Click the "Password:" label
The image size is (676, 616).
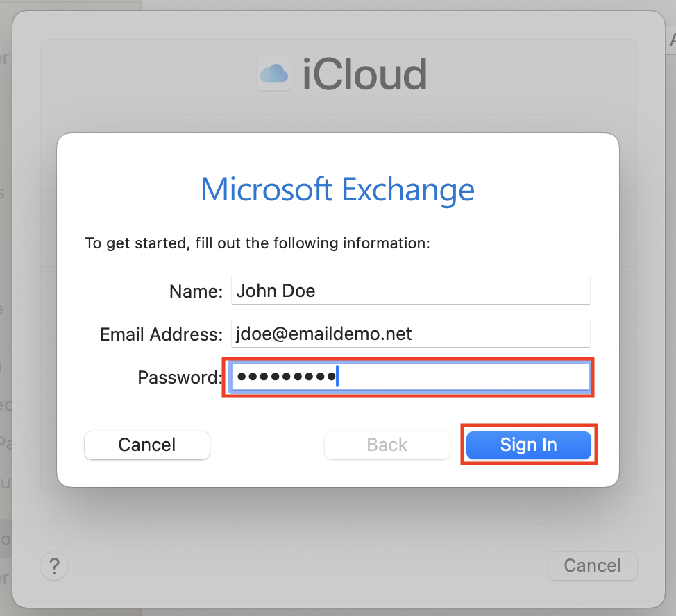tap(180, 378)
